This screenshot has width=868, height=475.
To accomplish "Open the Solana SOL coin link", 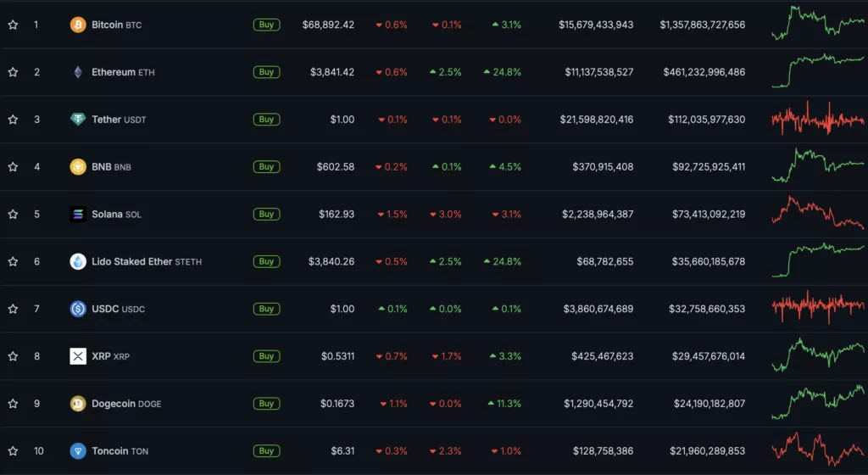I will (x=116, y=214).
